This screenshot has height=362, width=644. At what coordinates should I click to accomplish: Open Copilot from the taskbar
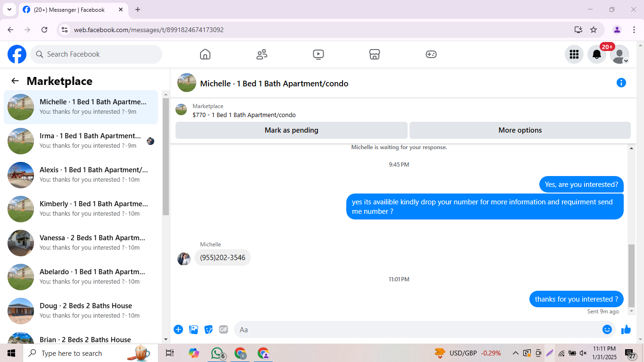[193, 353]
